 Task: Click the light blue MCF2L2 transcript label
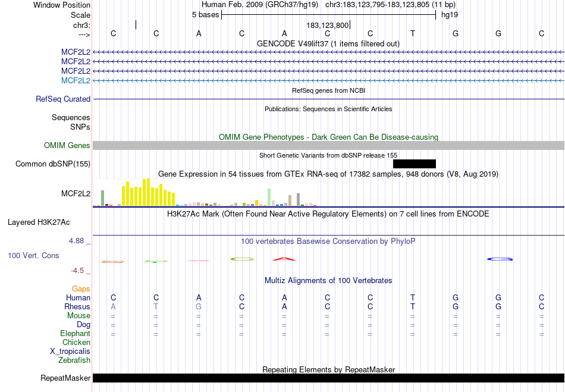76,80
